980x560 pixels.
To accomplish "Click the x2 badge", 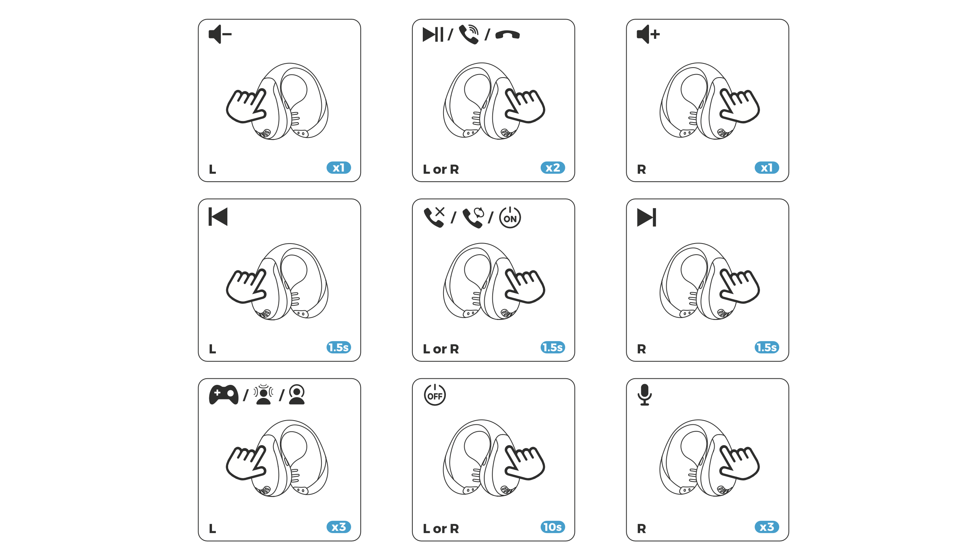I will 553,168.
